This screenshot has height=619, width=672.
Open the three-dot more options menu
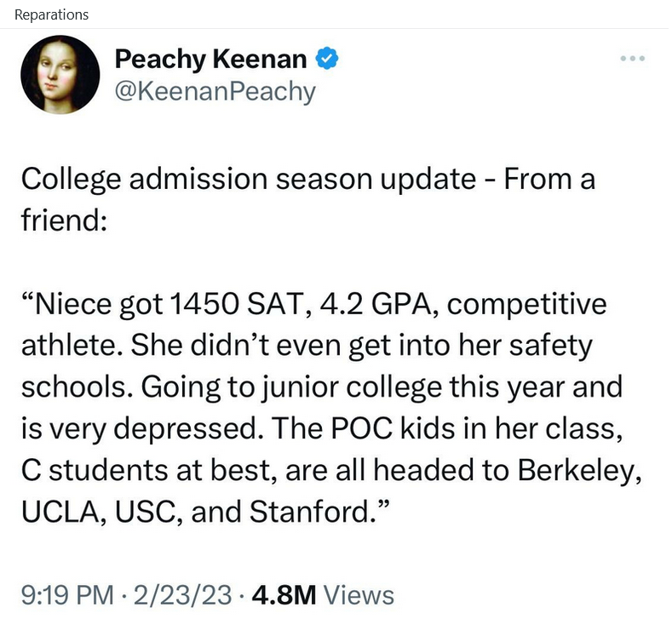coord(632,59)
